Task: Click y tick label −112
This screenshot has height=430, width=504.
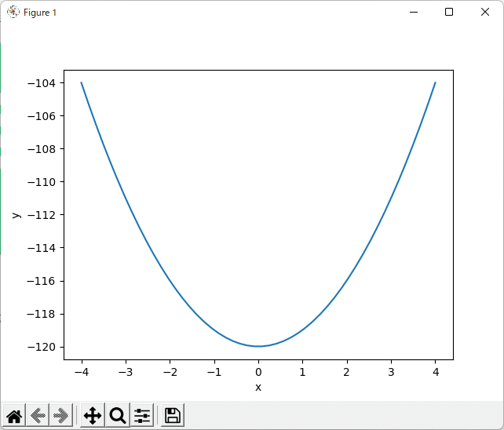Action: (42, 215)
